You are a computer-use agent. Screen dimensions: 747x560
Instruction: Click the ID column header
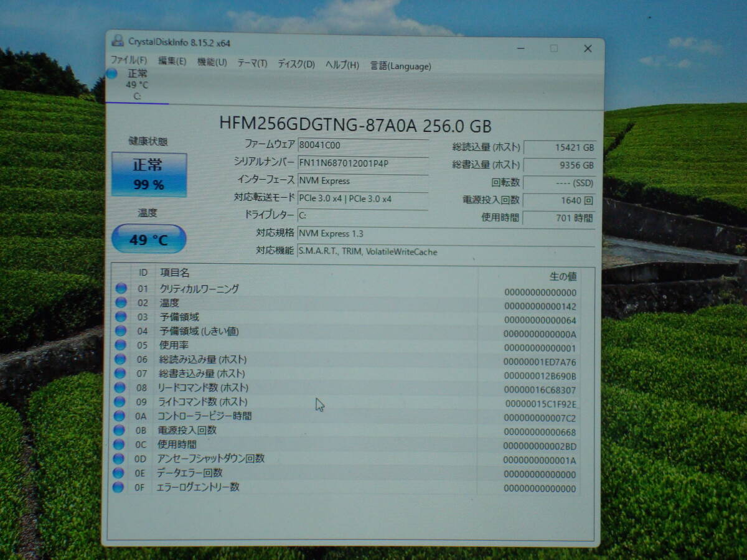tap(143, 272)
